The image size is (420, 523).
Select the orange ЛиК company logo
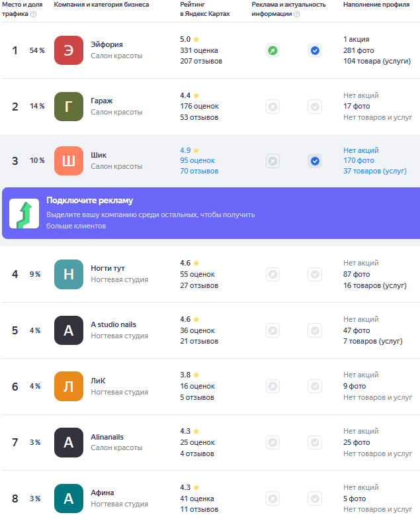click(69, 386)
